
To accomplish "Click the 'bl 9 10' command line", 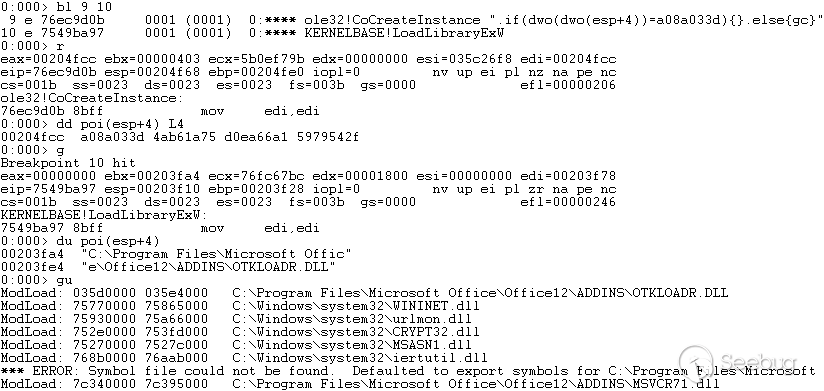I will (56, 7).
